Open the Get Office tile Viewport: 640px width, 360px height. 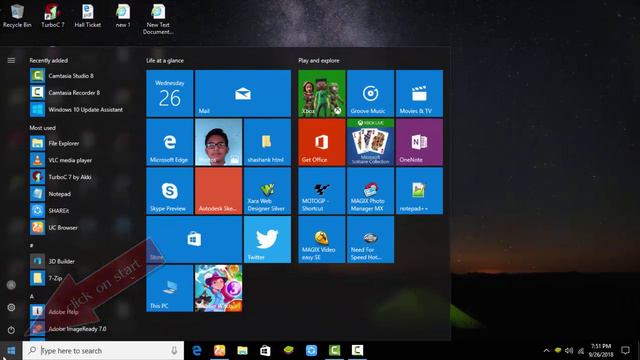(x=322, y=142)
